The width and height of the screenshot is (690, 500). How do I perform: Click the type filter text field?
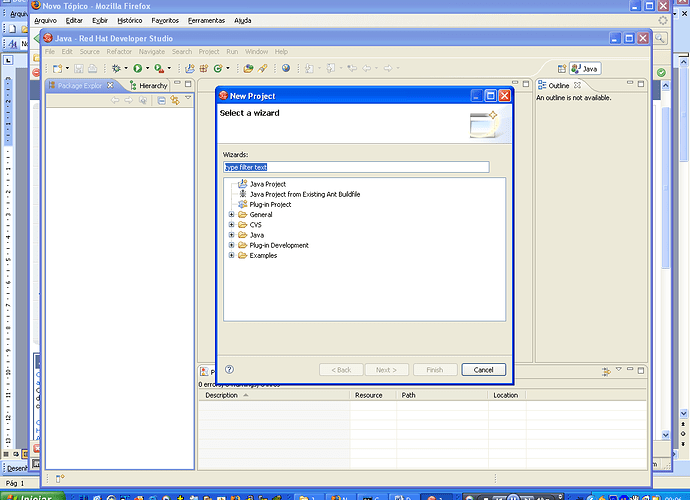[356, 167]
